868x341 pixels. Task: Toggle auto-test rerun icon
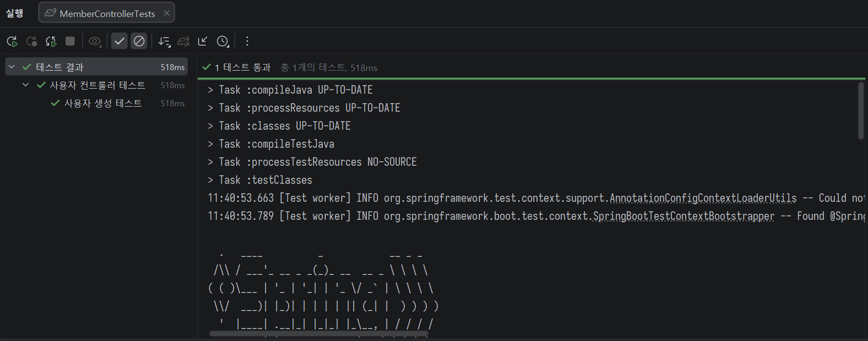pyautogui.click(x=51, y=41)
